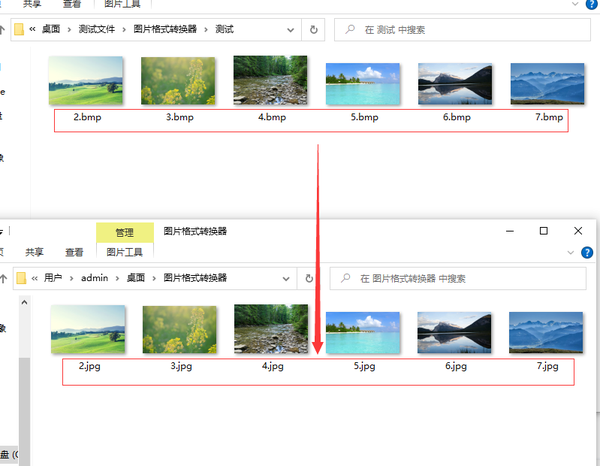The width and height of the screenshot is (600, 466).
Task: Click refresh button in the 测试 folder address bar
Action: 316,30
